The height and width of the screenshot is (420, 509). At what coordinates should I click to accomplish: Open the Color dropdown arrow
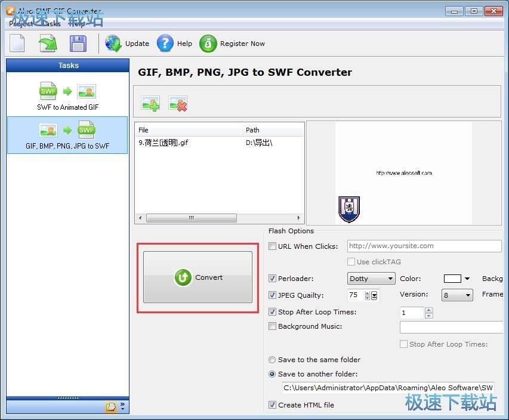[x=467, y=279]
